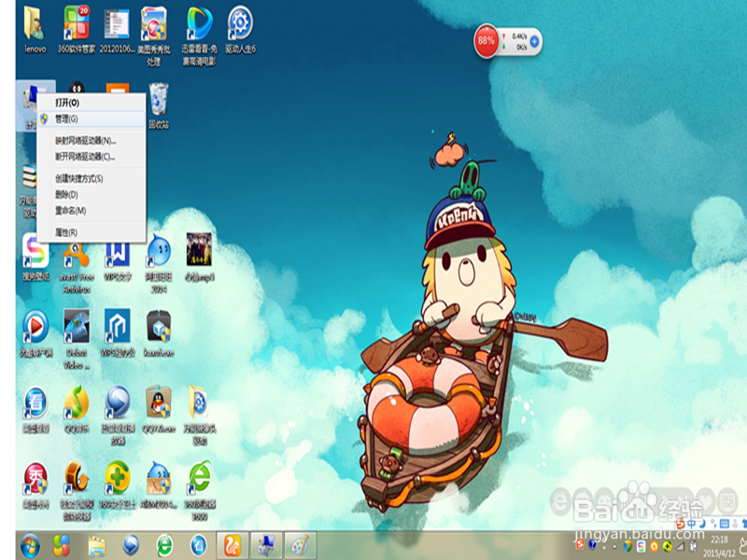This screenshot has width=747, height=560.
Task: Select 管理(G) from the context menu
Action: (91, 119)
